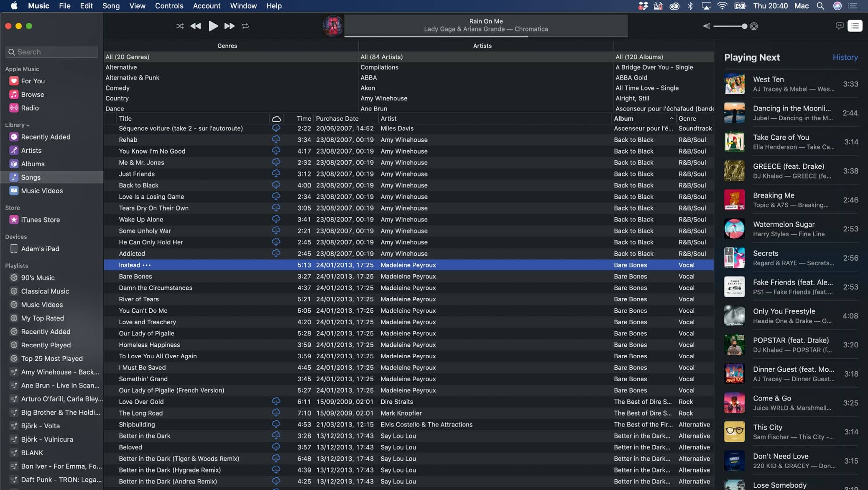The width and height of the screenshot is (868, 490).
Task: Click the Rain On Me album artwork
Action: click(x=333, y=26)
